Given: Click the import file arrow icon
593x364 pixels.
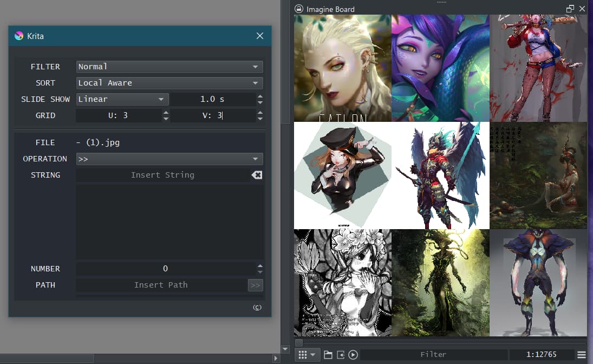Looking at the screenshot, I should [341, 355].
